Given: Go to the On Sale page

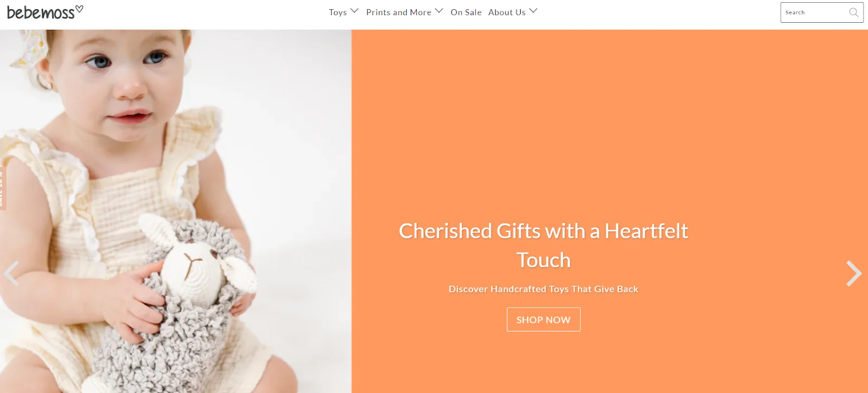Looking at the screenshot, I should pyautogui.click(x=466, y=12).
